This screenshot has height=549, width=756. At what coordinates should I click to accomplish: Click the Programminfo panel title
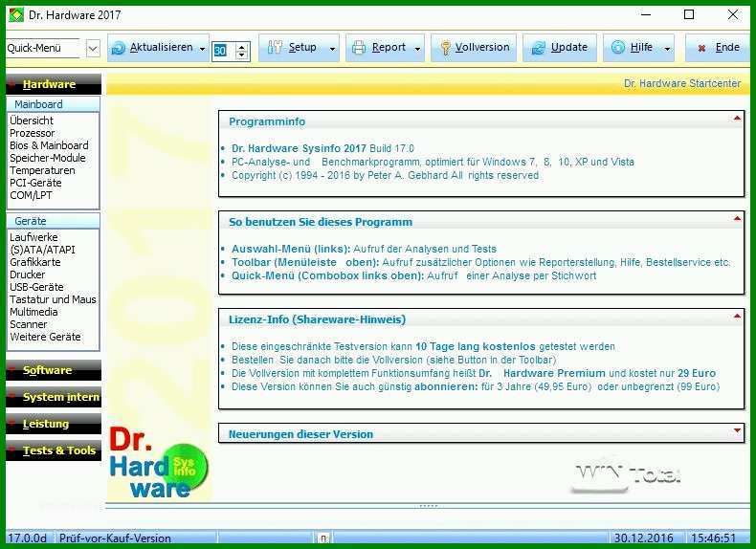click(267, 121)
